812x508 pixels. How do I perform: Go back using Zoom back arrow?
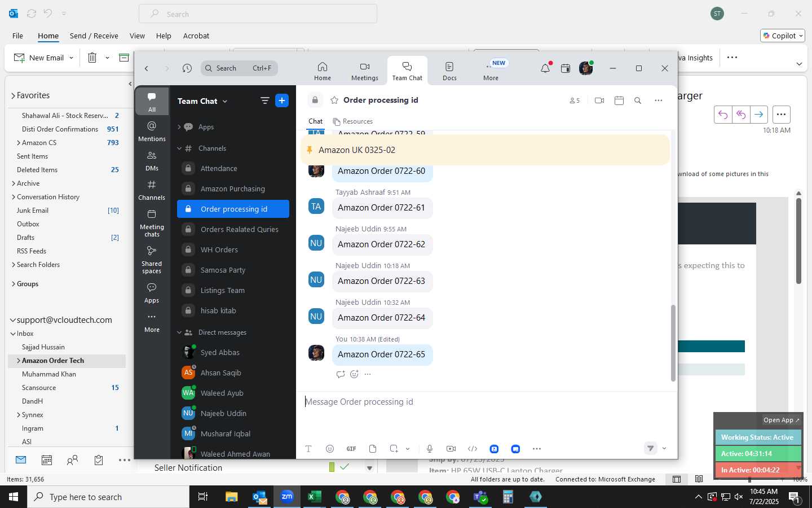[147, 68]
